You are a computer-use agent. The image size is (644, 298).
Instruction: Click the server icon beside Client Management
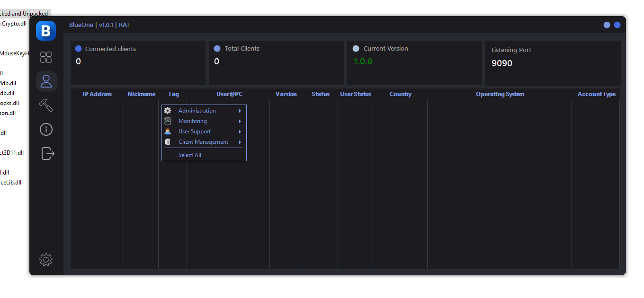168,141
